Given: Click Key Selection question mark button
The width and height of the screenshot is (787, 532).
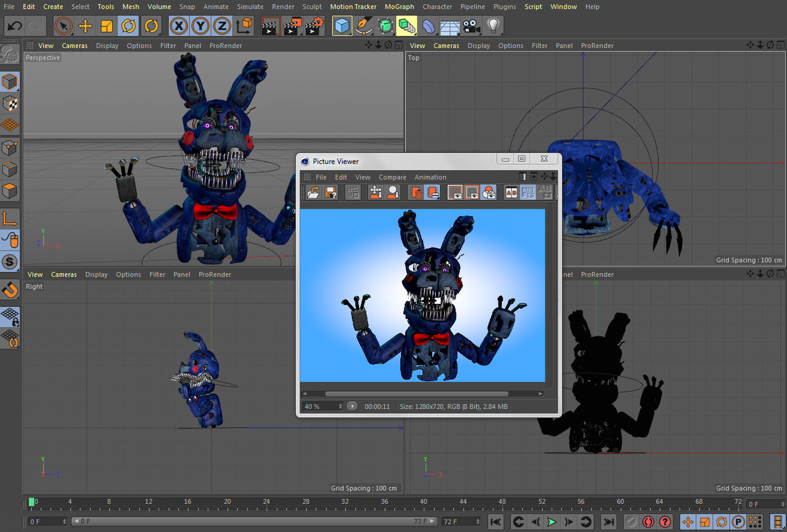Looking at the screenshot, I should point(665,522).
